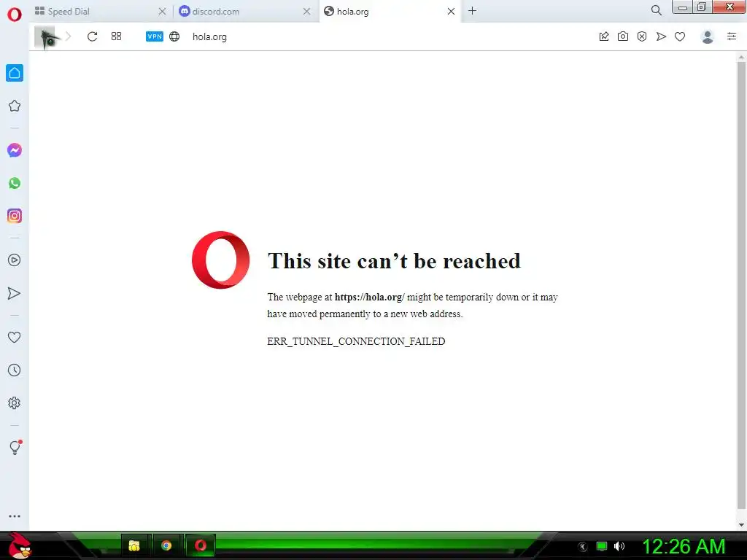Toggle the VPN badge in address bar
This screenshot has width=747, height=560.
[155, 36]
